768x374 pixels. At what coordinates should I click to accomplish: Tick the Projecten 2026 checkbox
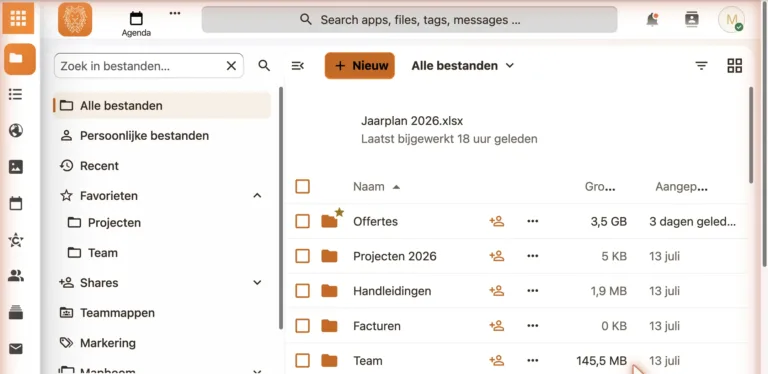[x=302, y=256]
